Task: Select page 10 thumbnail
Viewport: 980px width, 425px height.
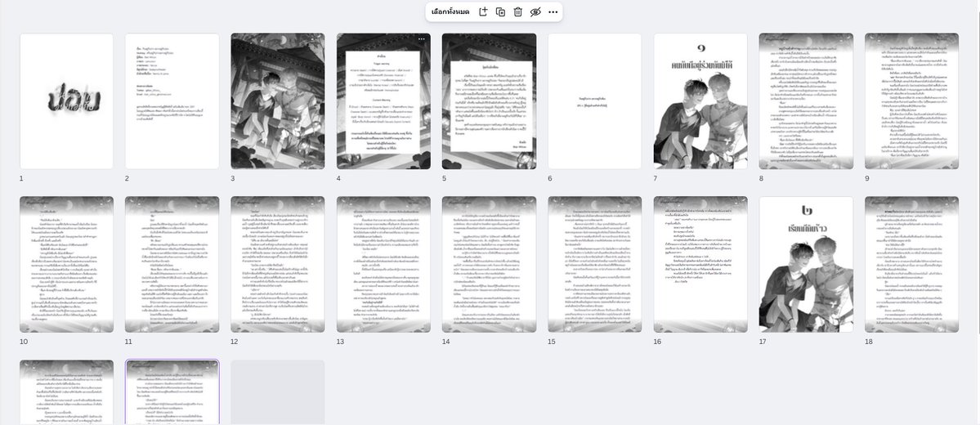Action: pos(66,264)
